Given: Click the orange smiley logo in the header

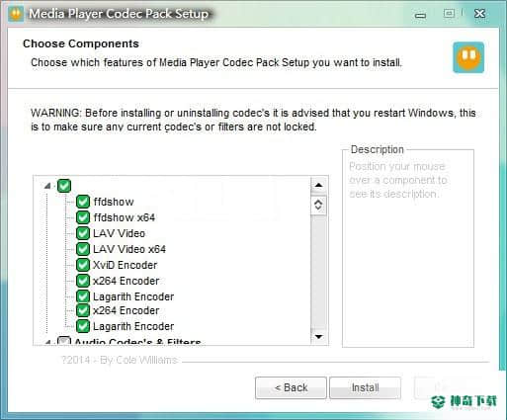Looking at the screenshot, I should pyautogui.click(x=468, y=57).
